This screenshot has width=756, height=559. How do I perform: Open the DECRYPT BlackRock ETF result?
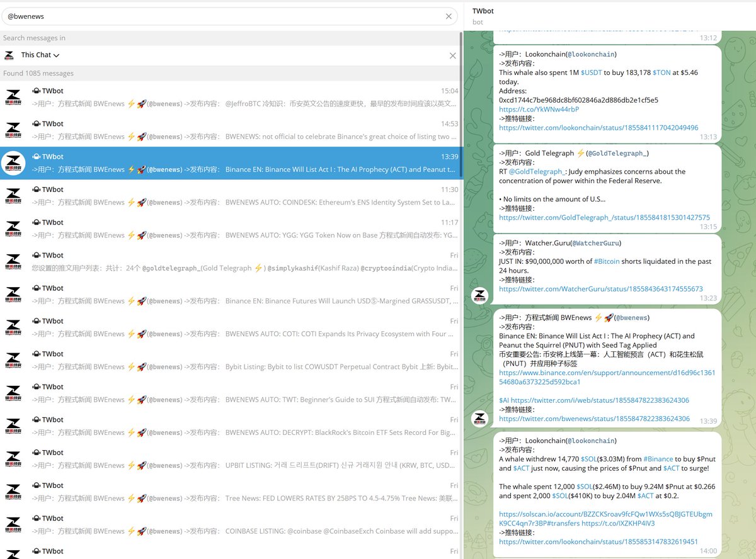[231, 426]
